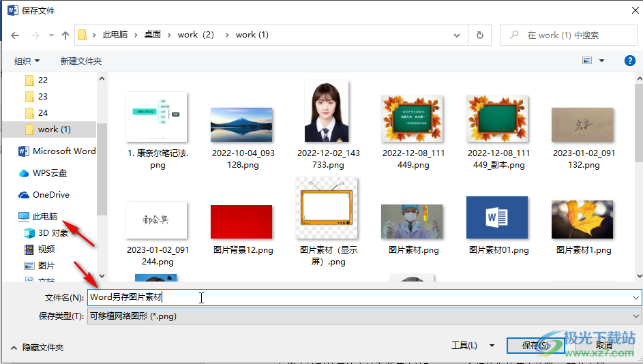
Task: Close the 保存文件 dialog
Action: pyautogui.click(x=635, y=10)
